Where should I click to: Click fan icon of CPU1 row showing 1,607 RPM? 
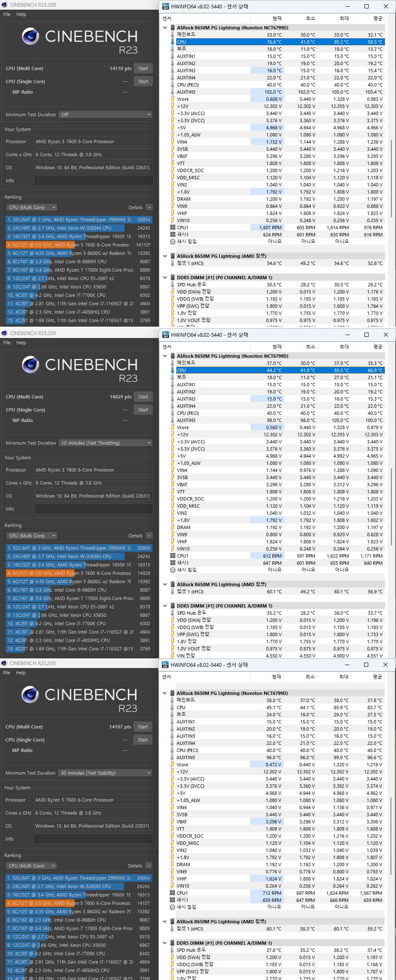[172, 228]
